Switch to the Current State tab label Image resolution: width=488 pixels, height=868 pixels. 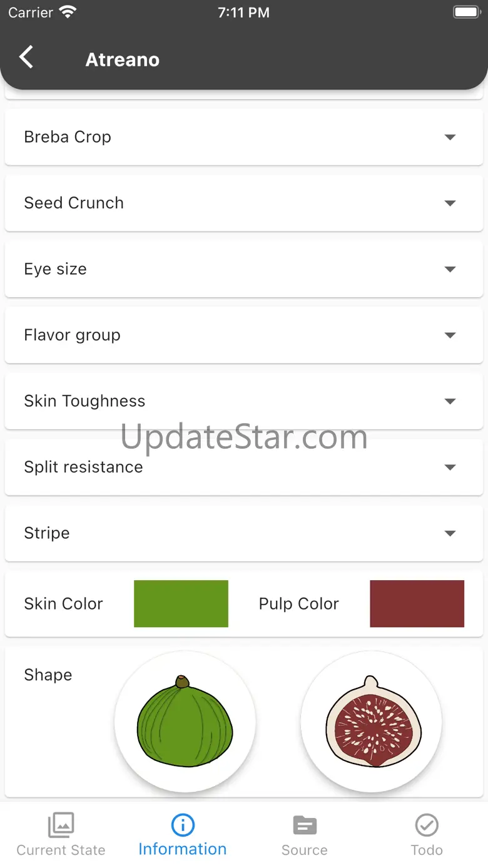tap(61, 850)
